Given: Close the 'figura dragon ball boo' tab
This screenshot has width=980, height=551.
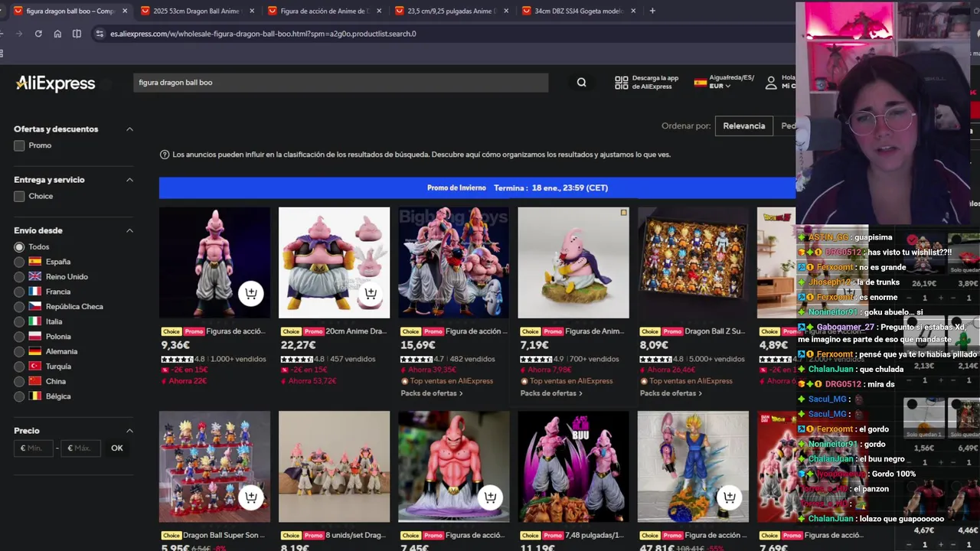Looking at the screenshot, I should [x=125, y=11].
